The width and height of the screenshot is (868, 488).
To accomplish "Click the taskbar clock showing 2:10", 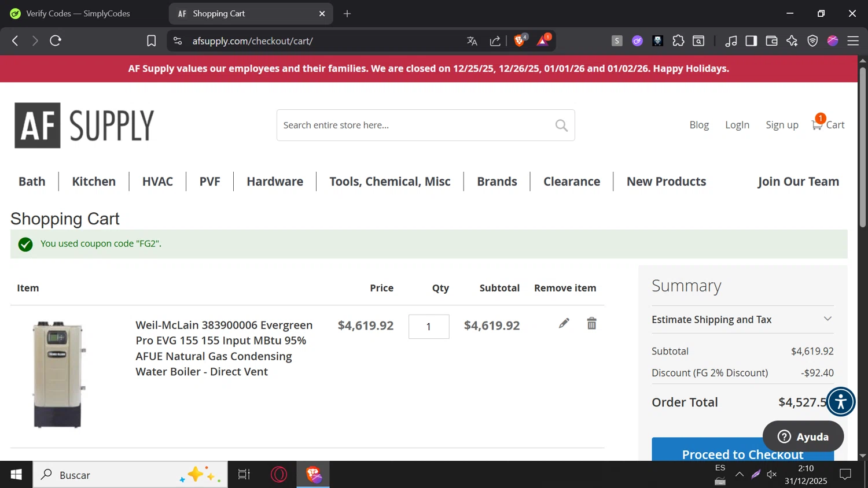I will 806,475.
